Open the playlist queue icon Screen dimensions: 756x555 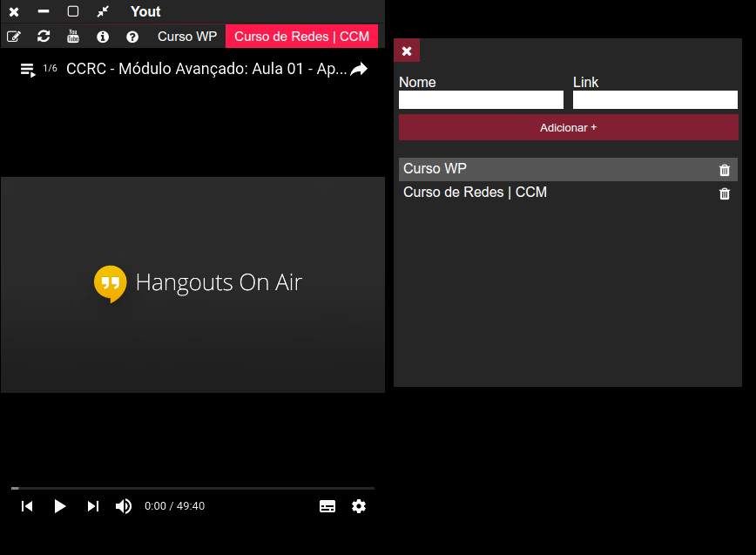pos(28,70)
